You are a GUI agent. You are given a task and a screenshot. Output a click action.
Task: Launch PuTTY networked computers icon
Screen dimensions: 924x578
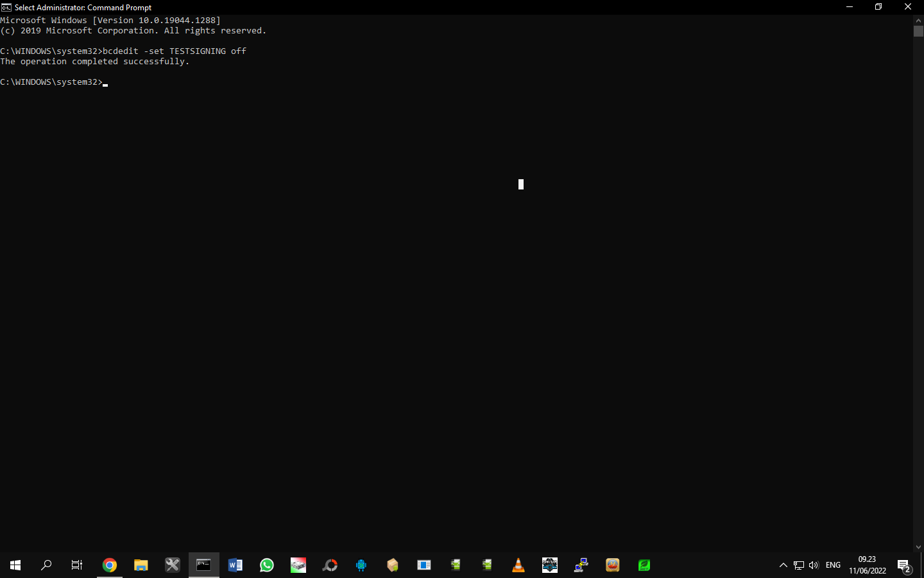(581, 565)
